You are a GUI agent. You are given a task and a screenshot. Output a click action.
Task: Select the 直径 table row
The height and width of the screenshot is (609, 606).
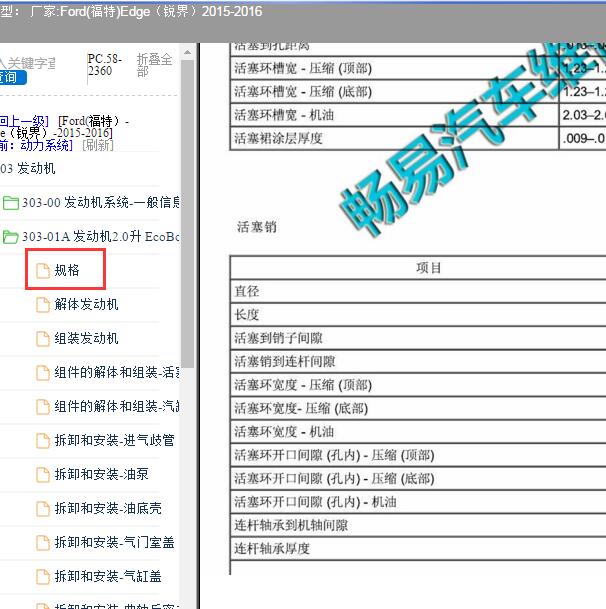coord(418,291)
